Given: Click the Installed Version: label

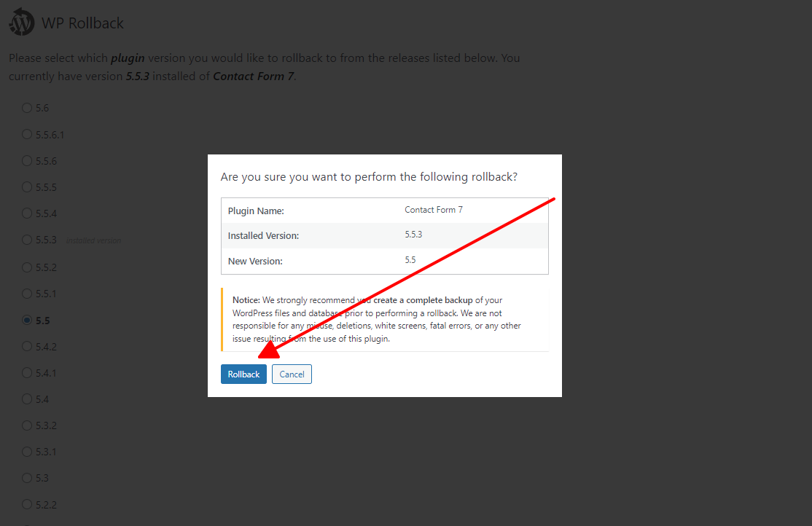Looking at the screenshot, I should point(264,235).
